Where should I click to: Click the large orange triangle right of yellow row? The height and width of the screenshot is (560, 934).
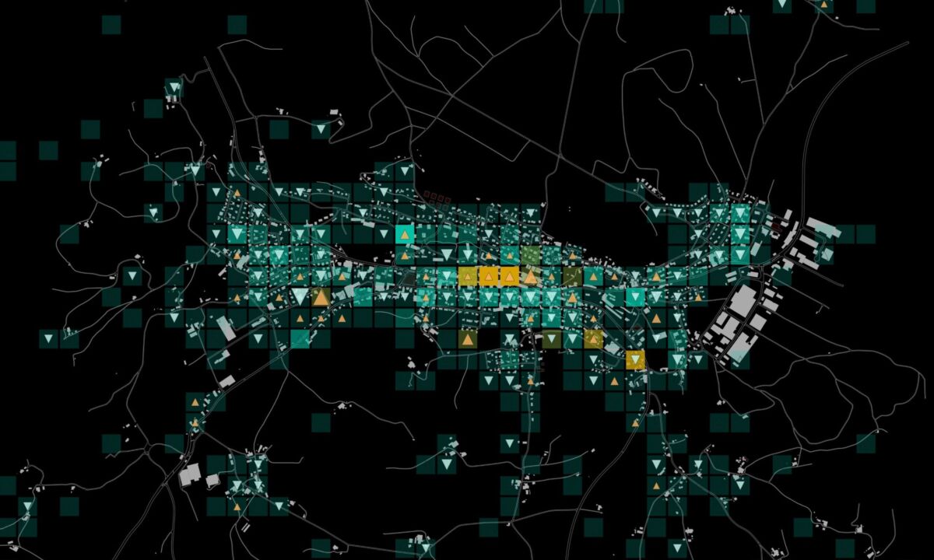[531, 276]
